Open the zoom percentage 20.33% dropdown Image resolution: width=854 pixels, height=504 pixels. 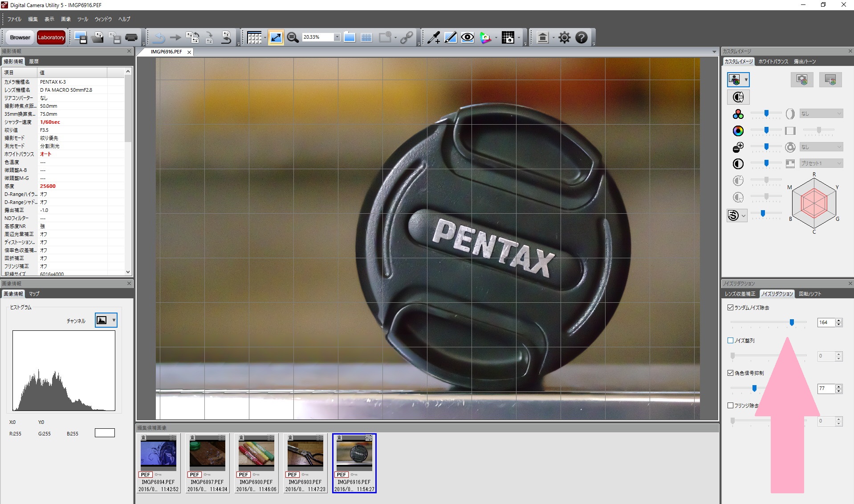(337, 37)
